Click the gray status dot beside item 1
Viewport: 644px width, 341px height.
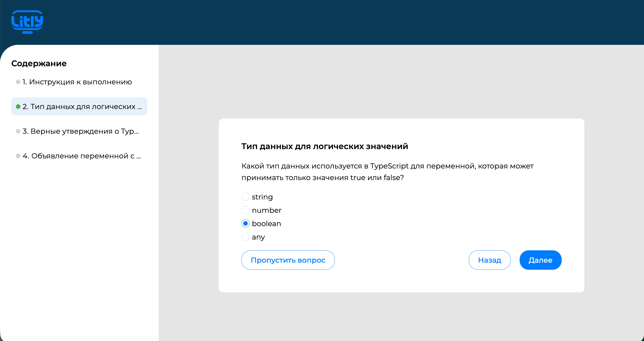click(x=18, y=82)
